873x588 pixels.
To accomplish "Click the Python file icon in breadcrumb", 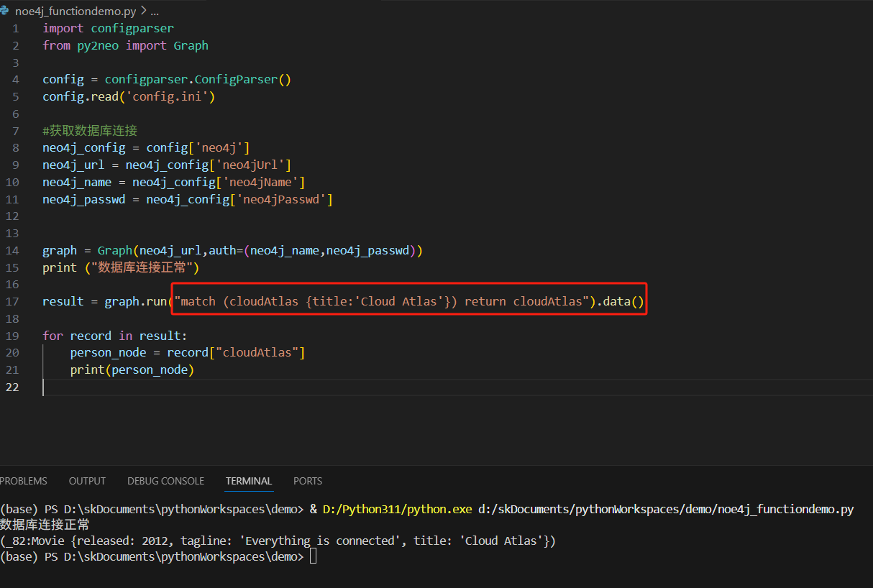I will click(6, 12).
